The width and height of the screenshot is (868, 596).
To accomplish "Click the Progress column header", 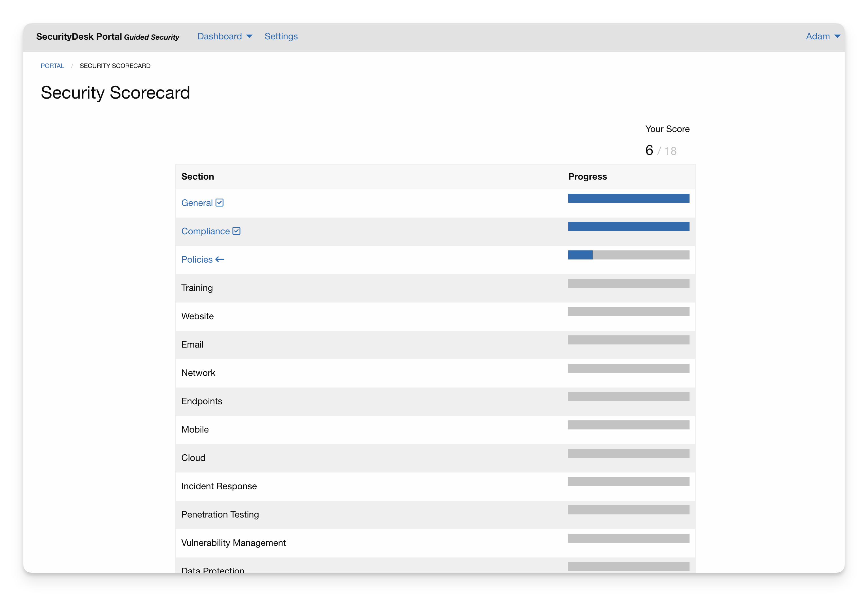I will coord(587,177).
